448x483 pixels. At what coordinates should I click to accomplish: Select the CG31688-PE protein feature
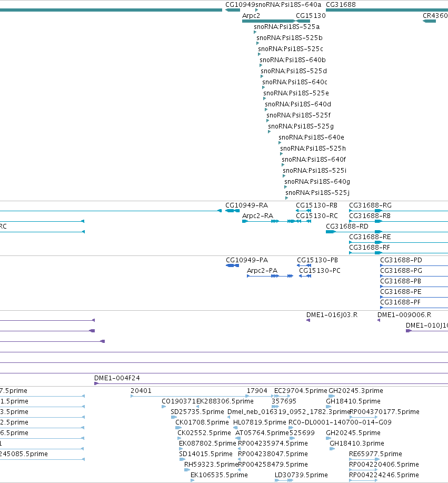pos(414,297)
